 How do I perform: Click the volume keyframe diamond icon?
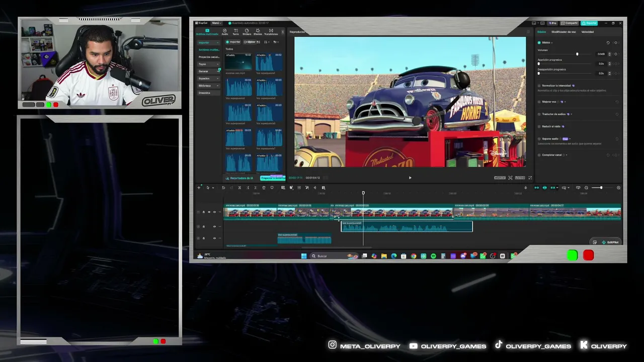[616, 54]
